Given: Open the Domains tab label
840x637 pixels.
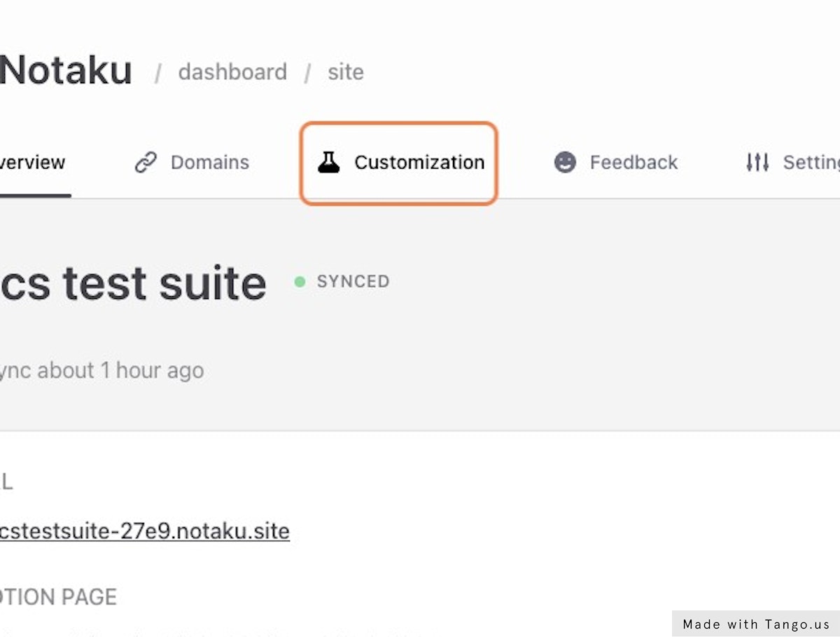Looking at the screenshot, I should [x=209, y=162].
